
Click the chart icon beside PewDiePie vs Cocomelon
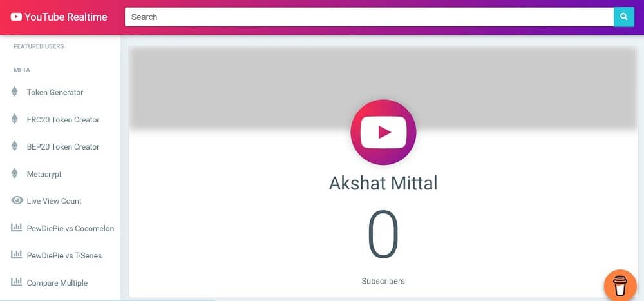(17, 228)
